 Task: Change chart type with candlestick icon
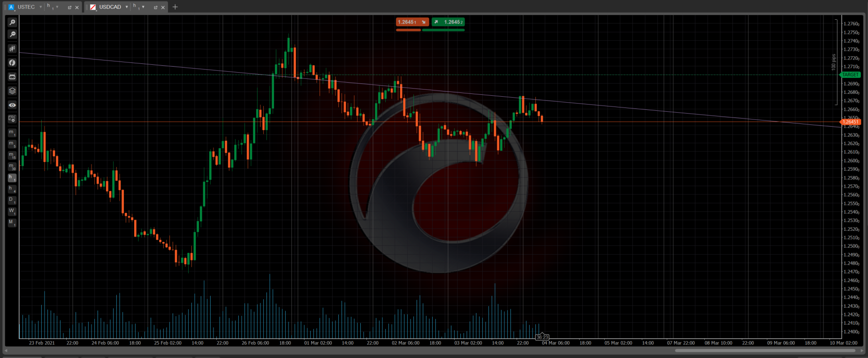(x=12, y=48)
